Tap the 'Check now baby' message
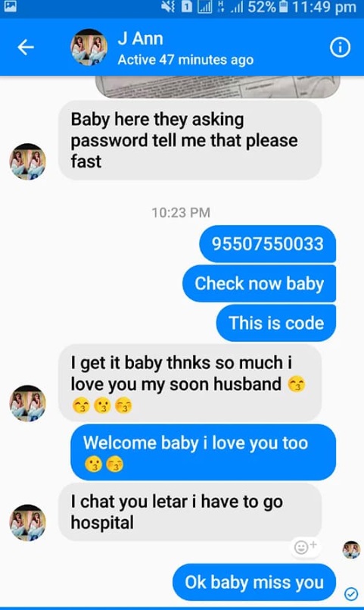The height and width of the screenshot is (610, 364). (259, 283)
